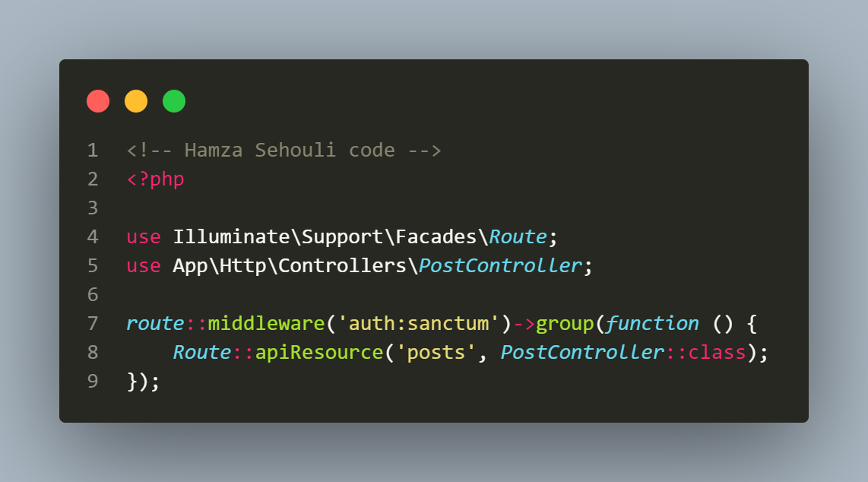Click the yellow minimize dot
This screenshot has width=868, height=482.
coord(136,101)
